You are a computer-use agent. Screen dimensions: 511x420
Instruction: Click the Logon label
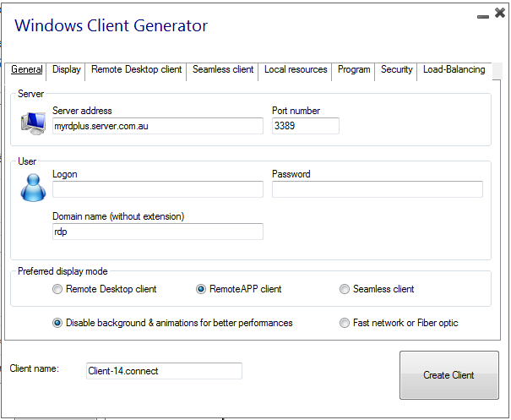[65, 174]
